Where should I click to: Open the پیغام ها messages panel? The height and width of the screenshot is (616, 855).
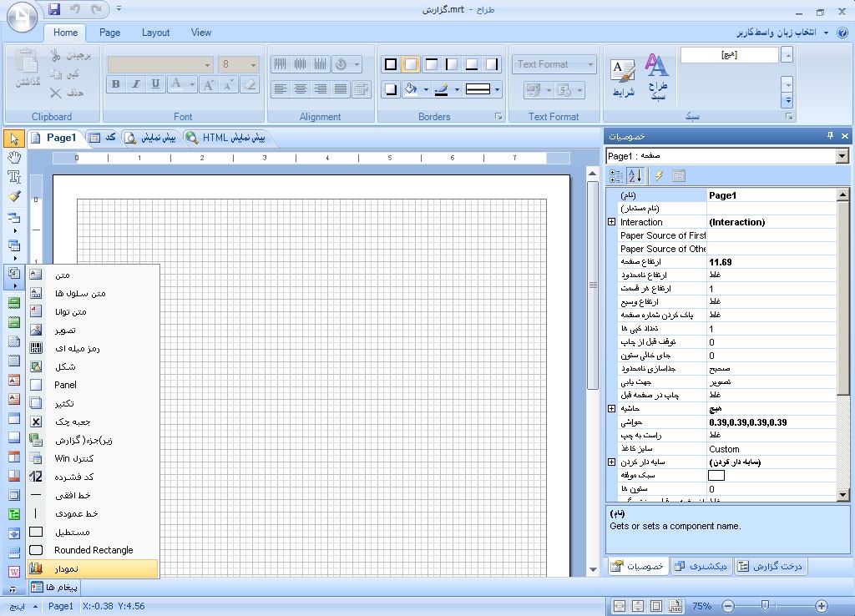click(x=54, y=587)
